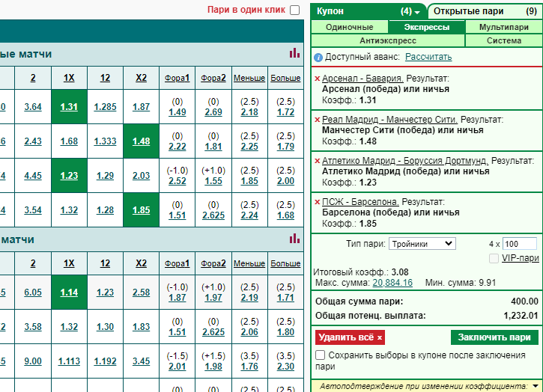This screenshot has height=392, width=543.
Task: Click Фора1 column header in top table
Action: (x=178, y=78)
